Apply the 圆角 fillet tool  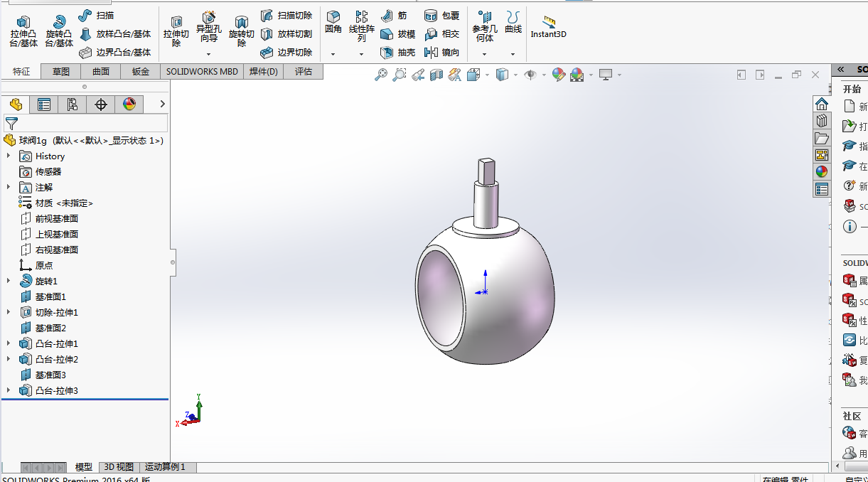(333, 23)
